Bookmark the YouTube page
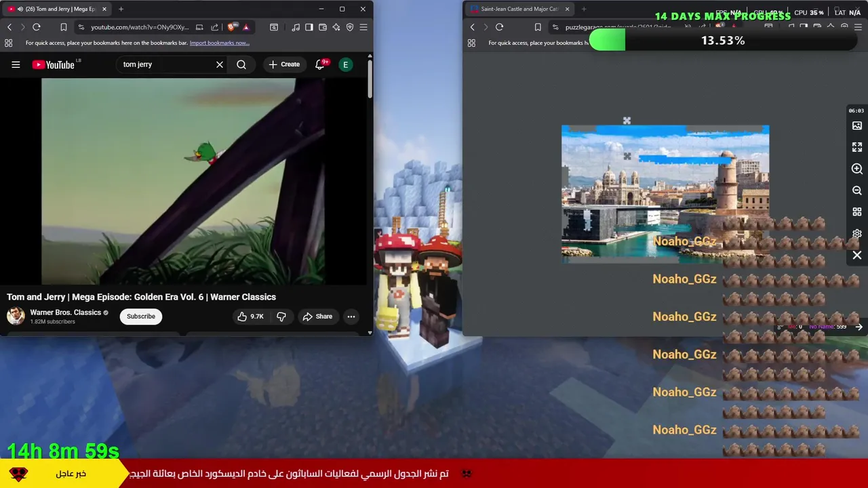Screen dimensions: 868x488 (64, 27)
